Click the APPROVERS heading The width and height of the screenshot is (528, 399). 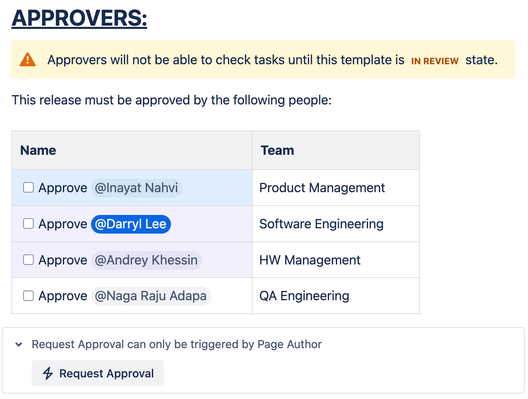79,18
